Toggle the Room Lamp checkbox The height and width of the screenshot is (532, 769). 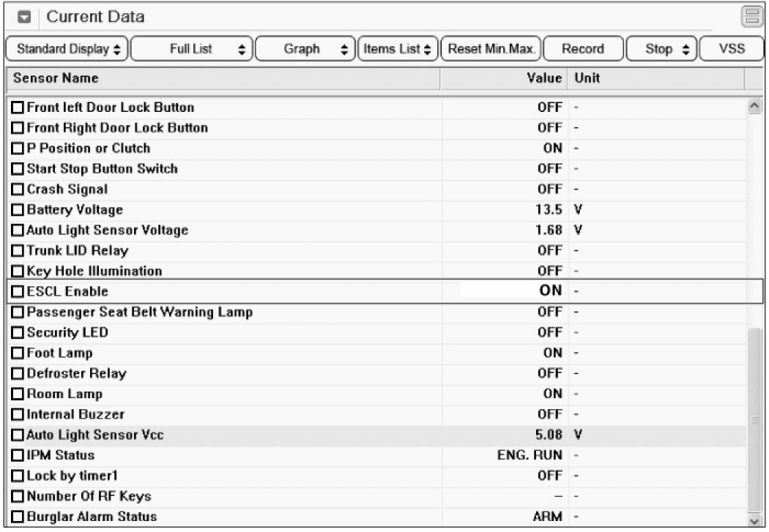(x=18, y=394)
